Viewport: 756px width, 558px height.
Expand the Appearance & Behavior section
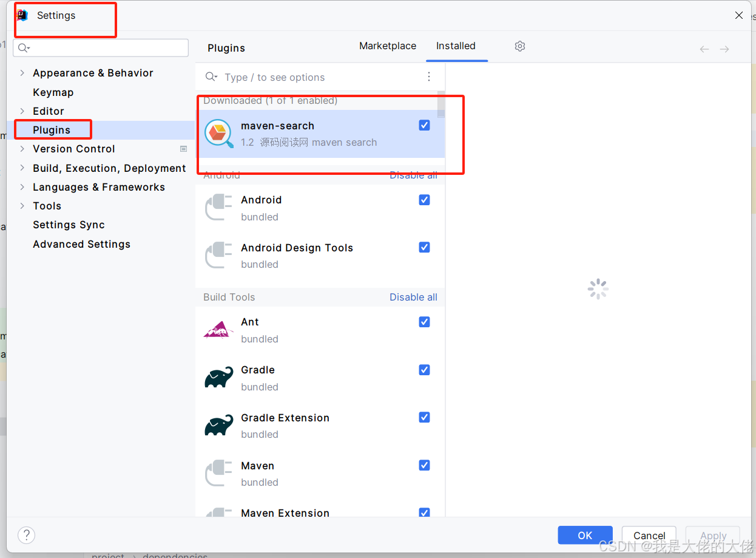coord(22,72)
